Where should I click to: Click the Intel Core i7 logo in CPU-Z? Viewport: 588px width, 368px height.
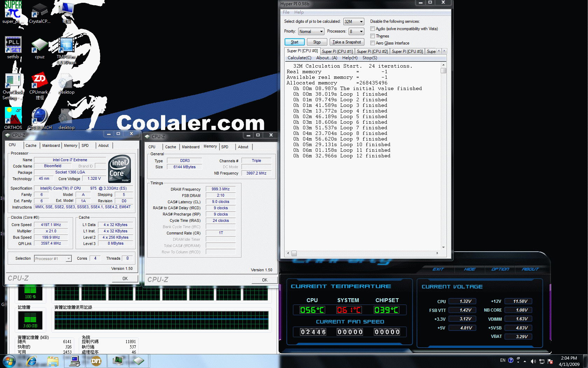(120, 169)
